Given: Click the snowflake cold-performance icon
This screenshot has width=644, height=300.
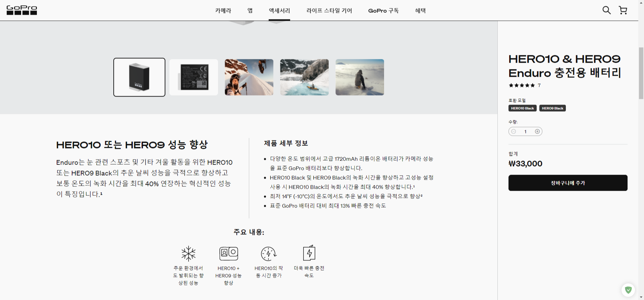Looking at the screenshot, I should coord(189,253).
